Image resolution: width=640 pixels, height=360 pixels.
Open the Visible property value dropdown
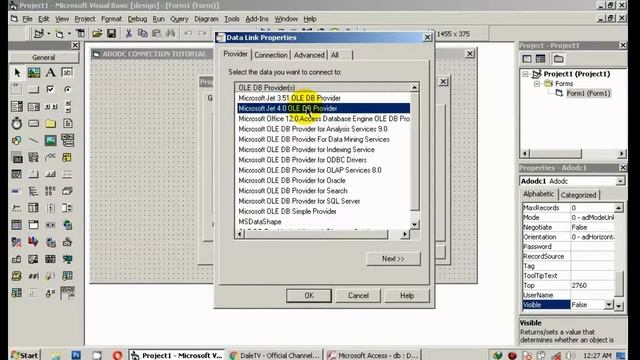coord(609,305)
